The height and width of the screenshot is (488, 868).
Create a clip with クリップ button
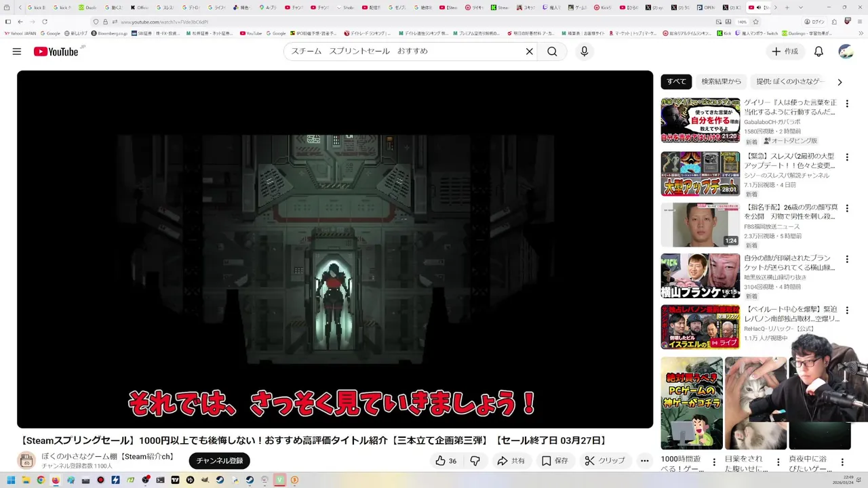[605, 461]
